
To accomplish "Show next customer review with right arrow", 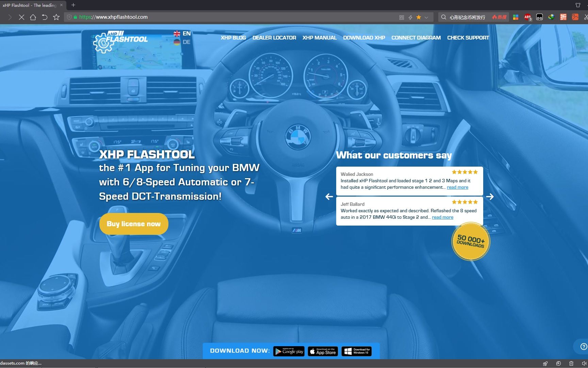I will (490, 197).
